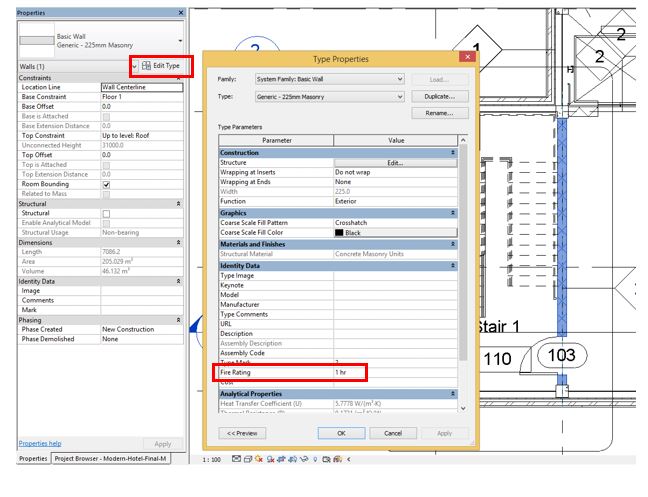Switch to the Project Browser tab
Image resolution: width=648 pixels, height=497 pixels.
(110, 459)
